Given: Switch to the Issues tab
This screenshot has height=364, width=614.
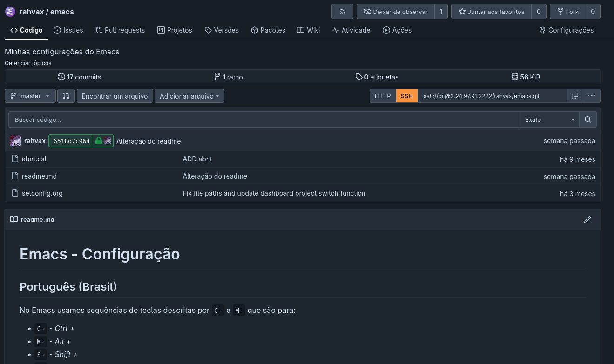Looking at the screenshot, I should 68,30.
